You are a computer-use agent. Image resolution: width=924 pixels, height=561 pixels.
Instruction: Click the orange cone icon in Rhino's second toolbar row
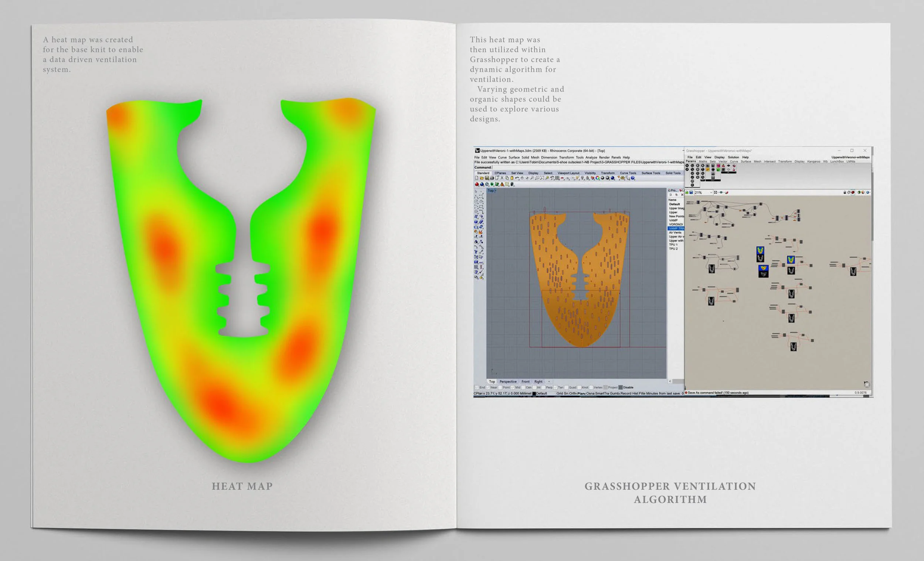coord(502,184)
